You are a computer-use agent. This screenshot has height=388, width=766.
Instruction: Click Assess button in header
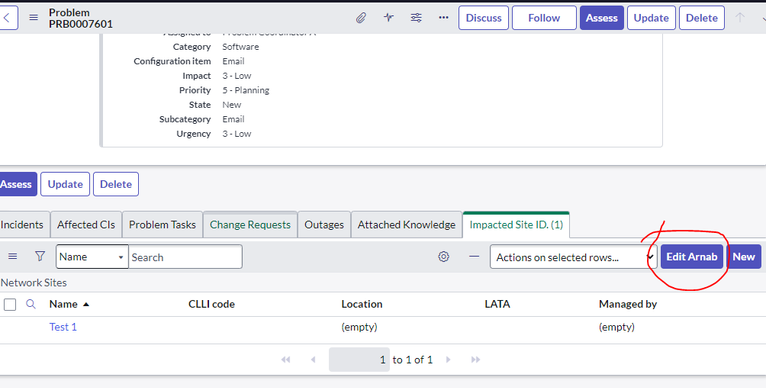tap(602, 18)
